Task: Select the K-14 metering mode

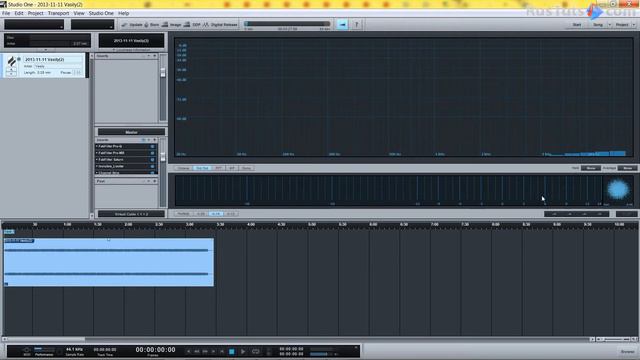Action: click(216, 214)
